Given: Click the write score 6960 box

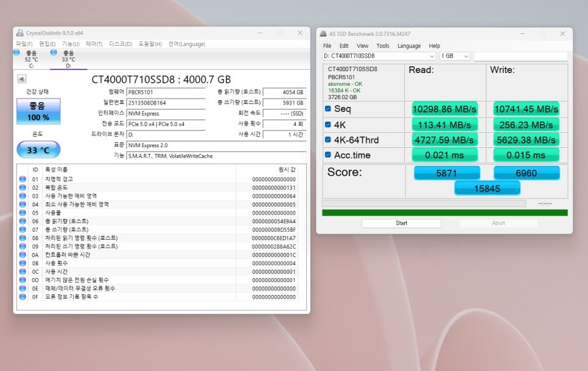Looking at the screenshot, I should tap(527, 173).
